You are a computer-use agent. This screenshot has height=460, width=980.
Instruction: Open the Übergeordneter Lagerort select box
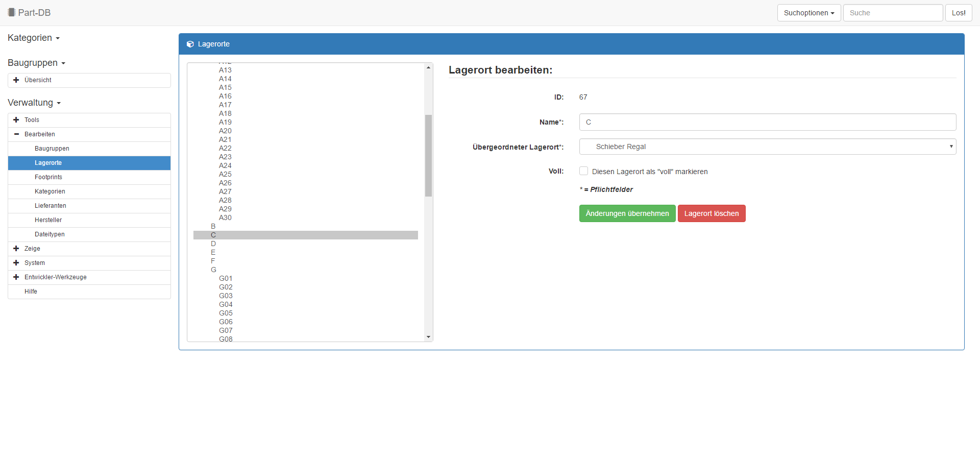[x=768, y=147]
